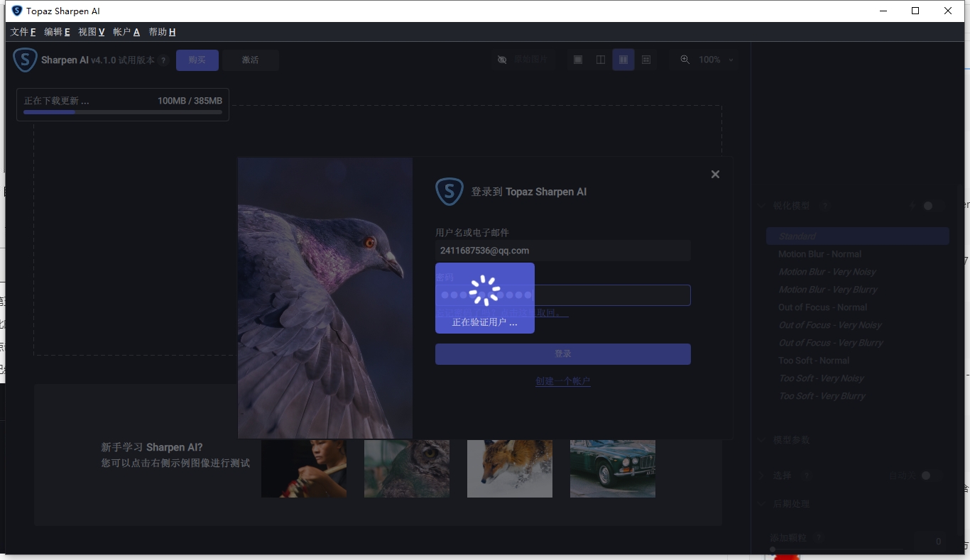Image resolution: width=970 pixels, height=560 pixels.
Task: Open the trial version help question mark
Action: click(x=163, y=60)
